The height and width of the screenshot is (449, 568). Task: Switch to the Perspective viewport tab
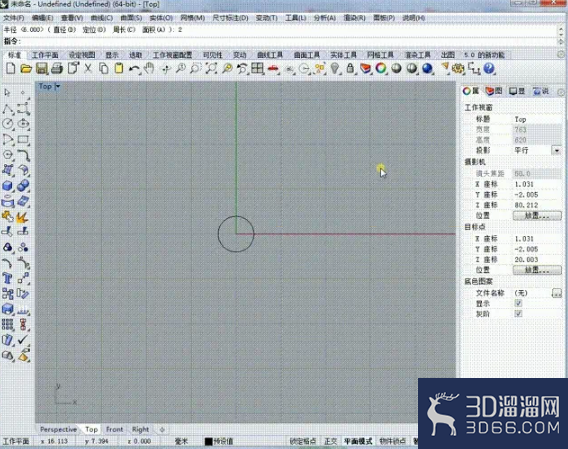pos(58,429)
